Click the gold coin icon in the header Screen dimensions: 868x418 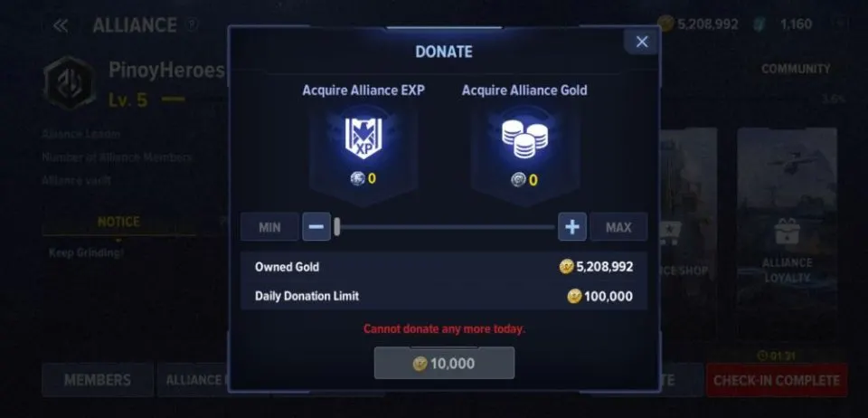click(666, 24)
